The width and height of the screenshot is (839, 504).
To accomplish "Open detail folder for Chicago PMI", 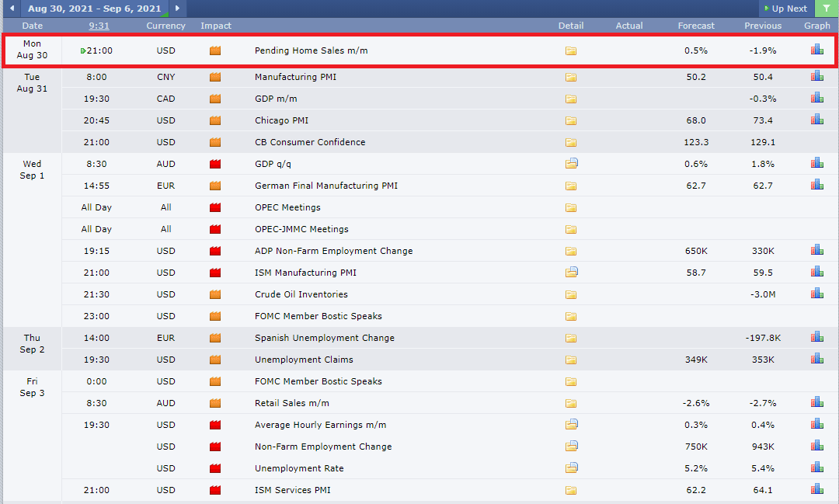I will pos(571,121).
